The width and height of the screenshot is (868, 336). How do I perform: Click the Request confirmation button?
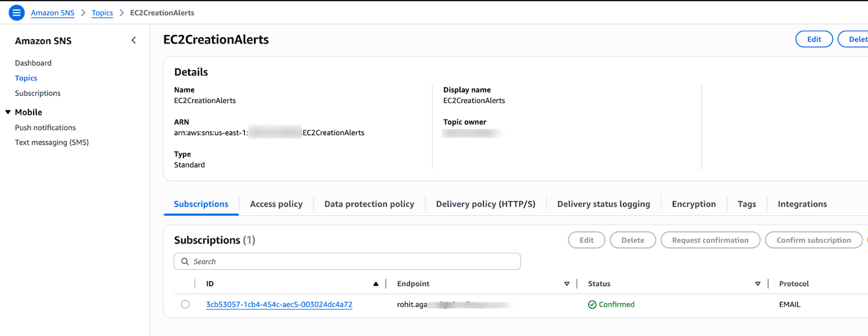[710, 240]
